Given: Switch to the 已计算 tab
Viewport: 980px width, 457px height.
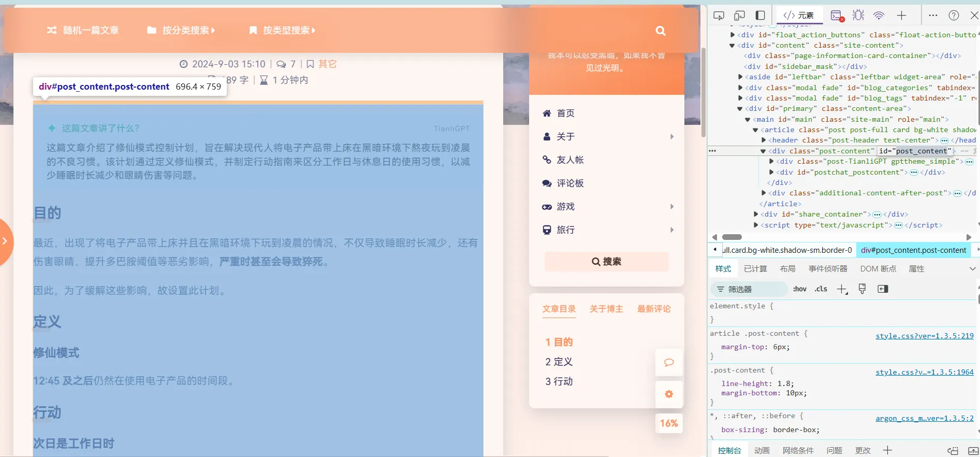Looking at the screenshot, I should point(755,268).
